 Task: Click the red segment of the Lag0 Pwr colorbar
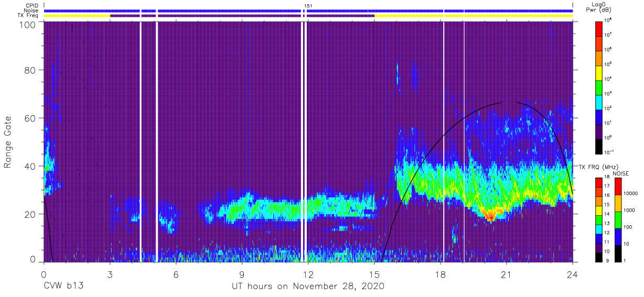(x=599, y=28)
